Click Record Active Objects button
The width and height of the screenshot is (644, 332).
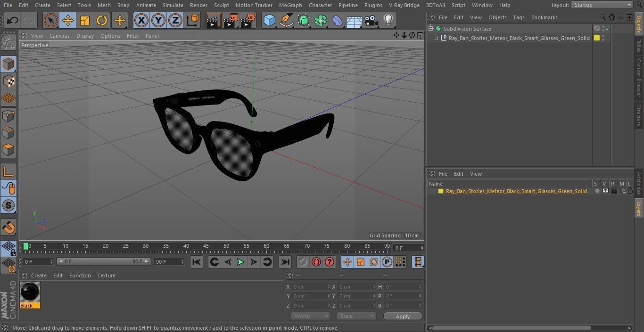point(303,262)
